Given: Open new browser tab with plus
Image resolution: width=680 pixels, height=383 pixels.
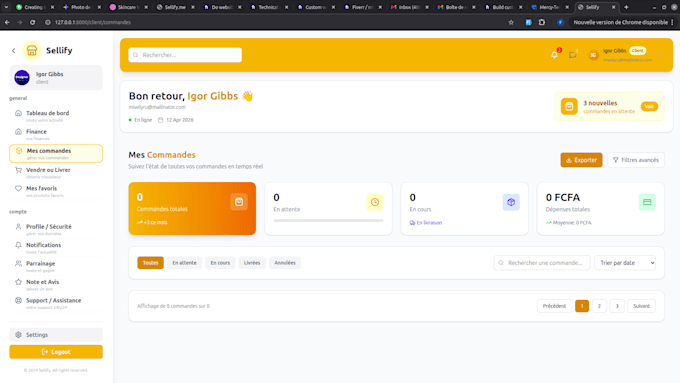Looking at the screenshot, I should [x=626, y=7].
